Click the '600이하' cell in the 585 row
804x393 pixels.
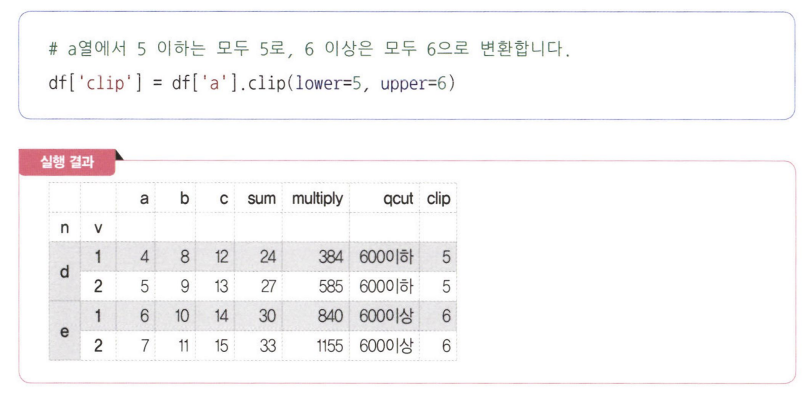pyautogui.click(x=384, y=286)
